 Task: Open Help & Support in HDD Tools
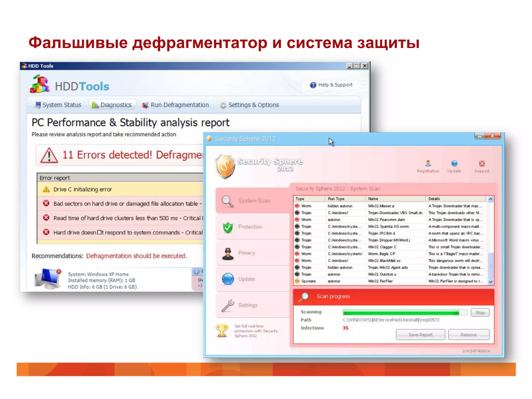(x=331, y=85)
